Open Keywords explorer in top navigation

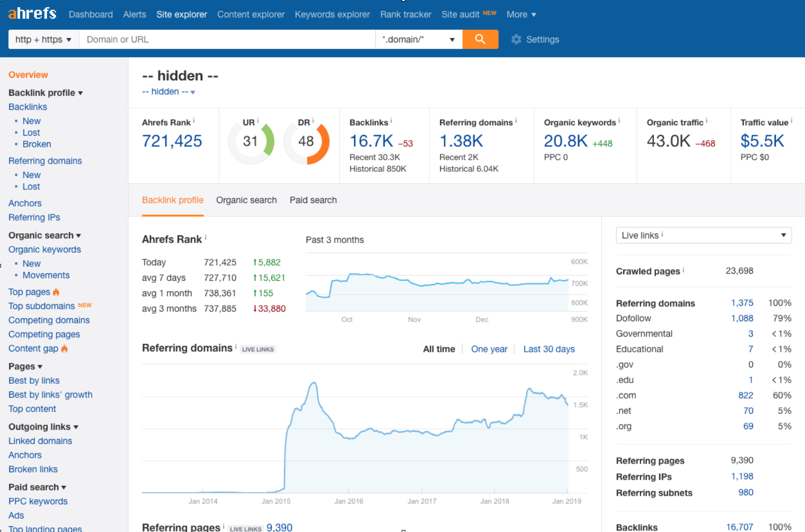pos(332,14)
